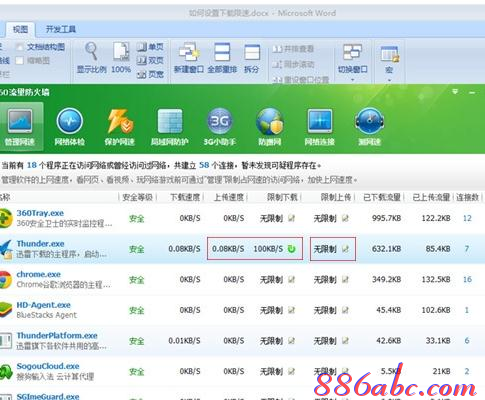Open connection count 7 for Thunder.exe
The height and width of the screenshot is (400, 485).
point(467,249)
